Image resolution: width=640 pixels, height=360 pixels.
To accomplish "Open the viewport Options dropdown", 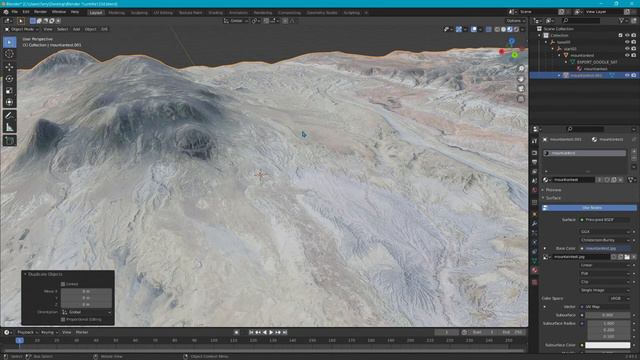I will point(516,21).
